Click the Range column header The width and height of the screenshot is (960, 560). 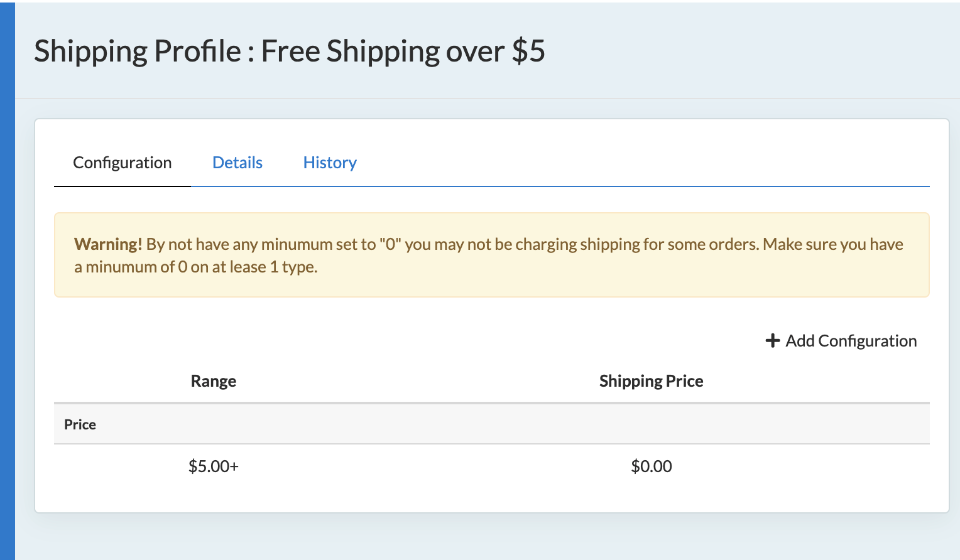point(214,381)
